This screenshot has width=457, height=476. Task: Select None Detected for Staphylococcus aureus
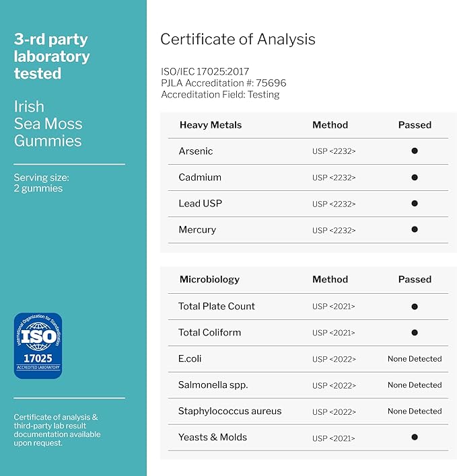[415, 411]
